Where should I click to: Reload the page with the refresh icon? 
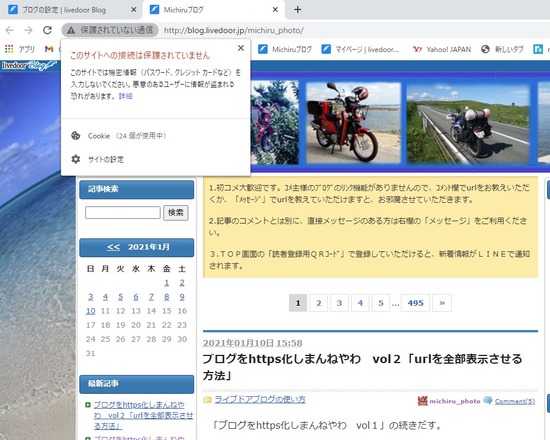[x=47, y=30]
